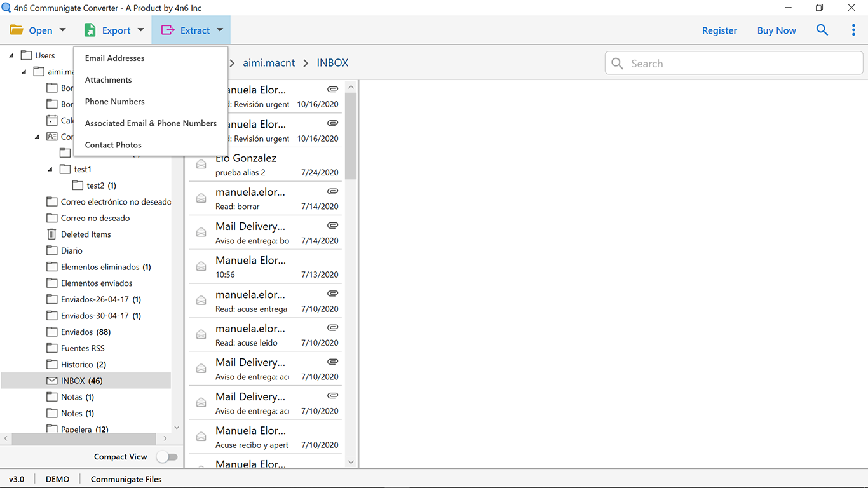868x488 pixels.
Task: Select Contact Photos from Extract menu
Action: [x=113, y=145]
